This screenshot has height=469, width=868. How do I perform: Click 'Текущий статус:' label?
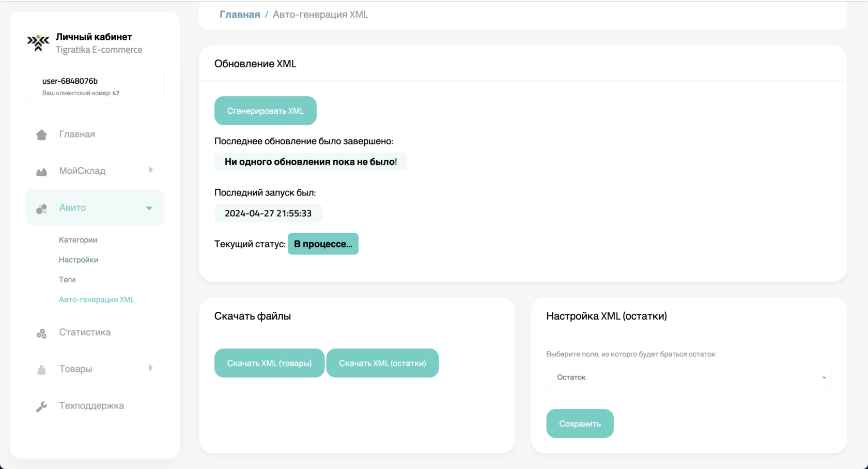point(250,244)
